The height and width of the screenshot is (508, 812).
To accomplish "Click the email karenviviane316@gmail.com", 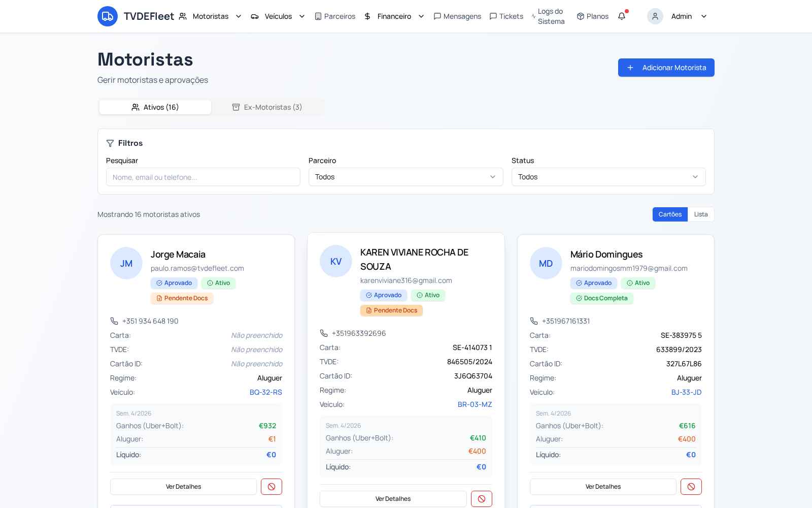I will [x=406, y=280].
